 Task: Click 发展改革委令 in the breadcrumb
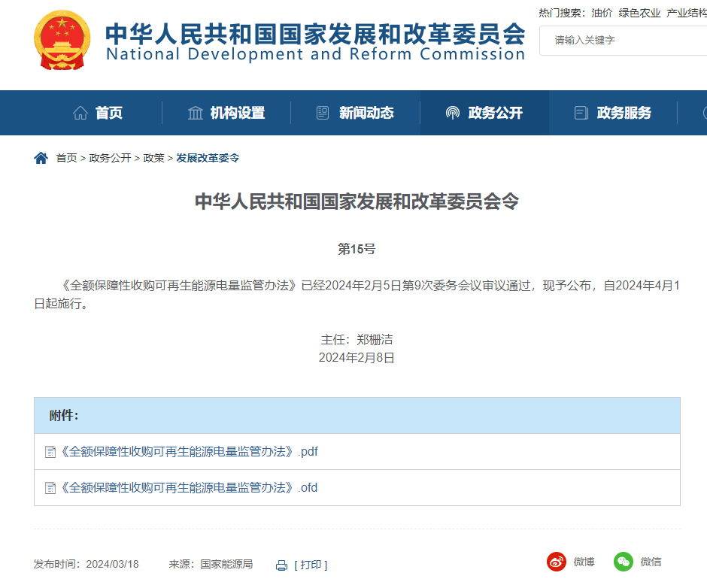pos(208,158)
